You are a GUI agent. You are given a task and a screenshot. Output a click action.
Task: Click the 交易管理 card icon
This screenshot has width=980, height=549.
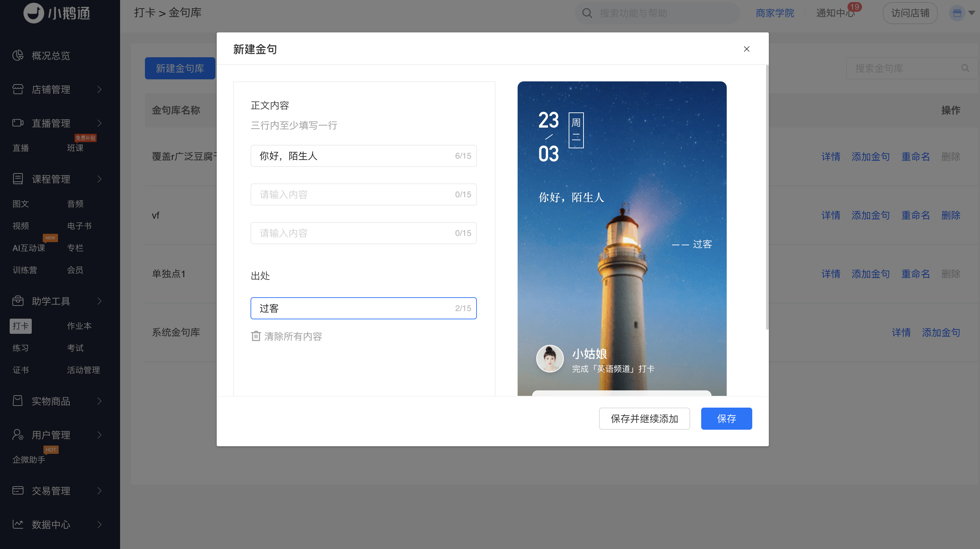click(x=18, y=490)
